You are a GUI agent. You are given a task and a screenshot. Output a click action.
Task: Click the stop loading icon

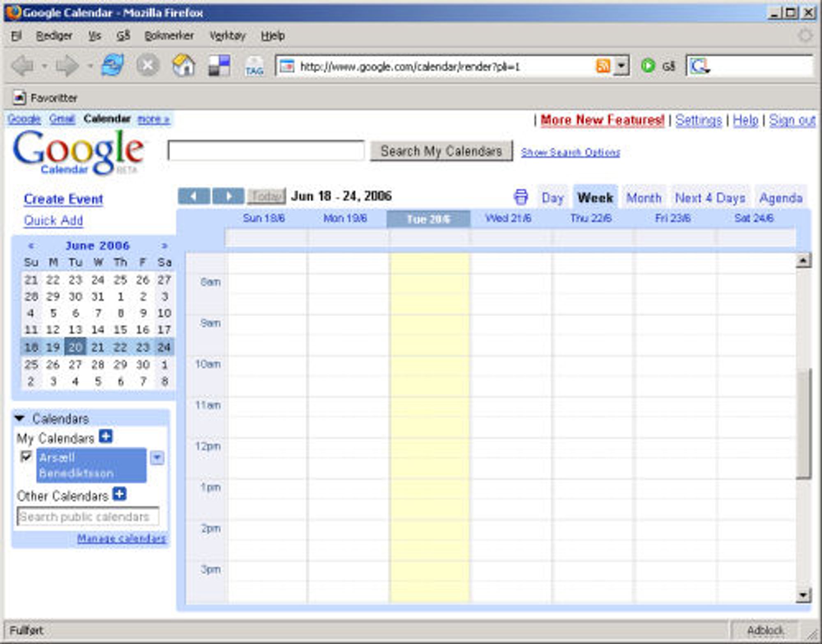coord(148,65)
